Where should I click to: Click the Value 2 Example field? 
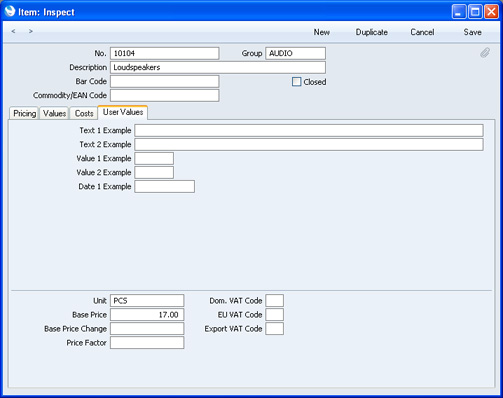(154, 172)
